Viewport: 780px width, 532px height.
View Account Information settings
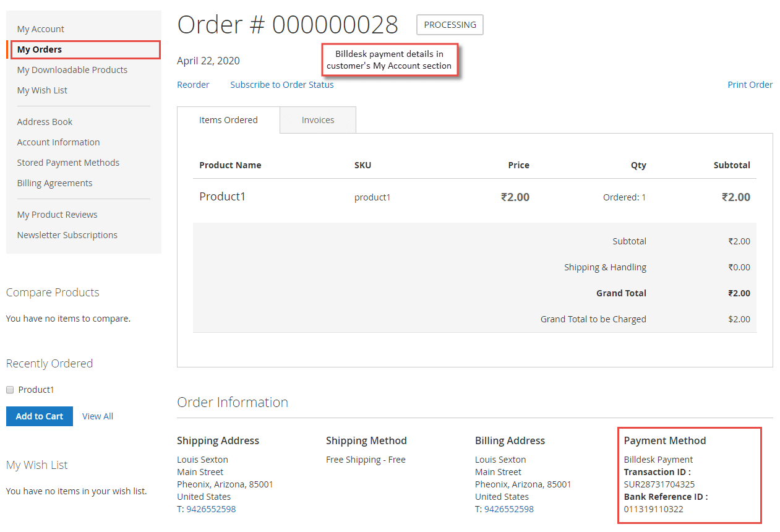tap(58, 142)
